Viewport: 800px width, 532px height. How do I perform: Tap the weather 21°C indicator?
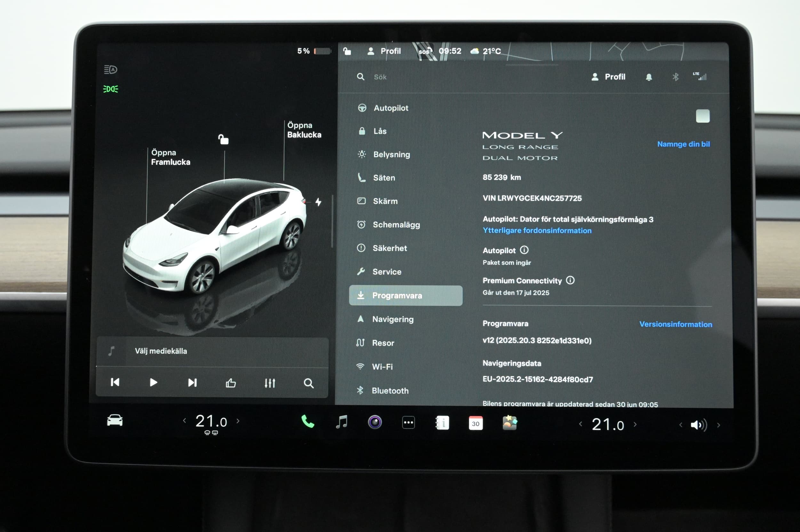point(485,51)
